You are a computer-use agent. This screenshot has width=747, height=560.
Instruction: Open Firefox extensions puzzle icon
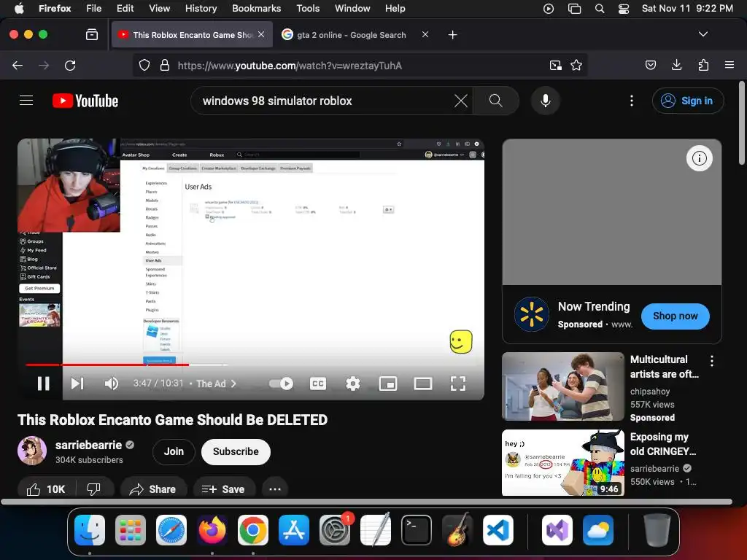click(x=703, y=65)
